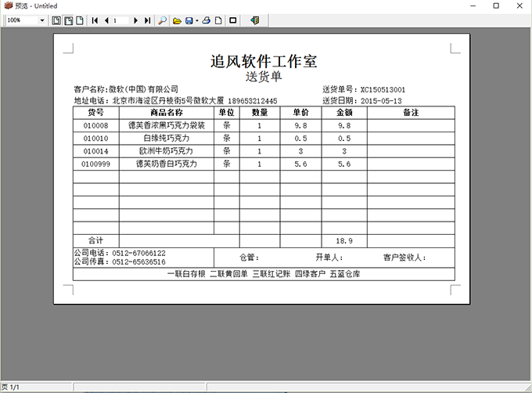Click the 追风软件工作室 report title
This screenshot has width=532, height=393.
pos(264,61)
